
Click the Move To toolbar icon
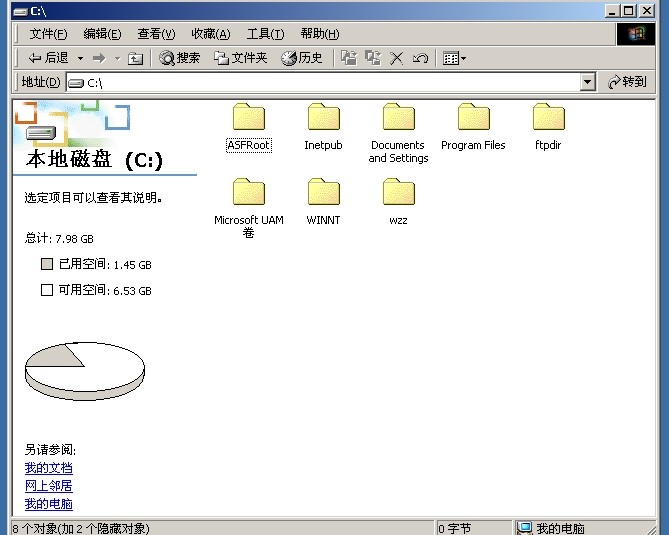[349, 58]
